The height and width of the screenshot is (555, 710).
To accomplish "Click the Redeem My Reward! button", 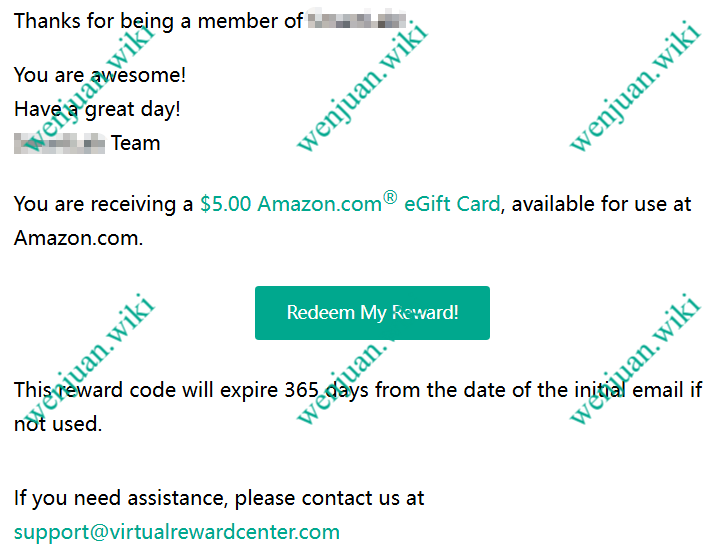I will click(x=372, y=313).
